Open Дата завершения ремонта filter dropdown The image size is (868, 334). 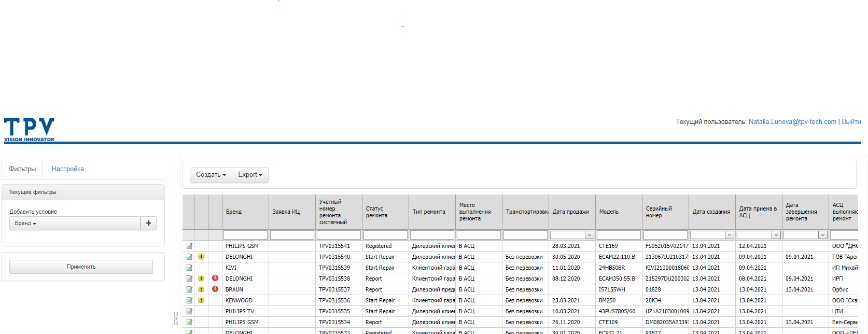pyautogui.click(x=823, y=235)
